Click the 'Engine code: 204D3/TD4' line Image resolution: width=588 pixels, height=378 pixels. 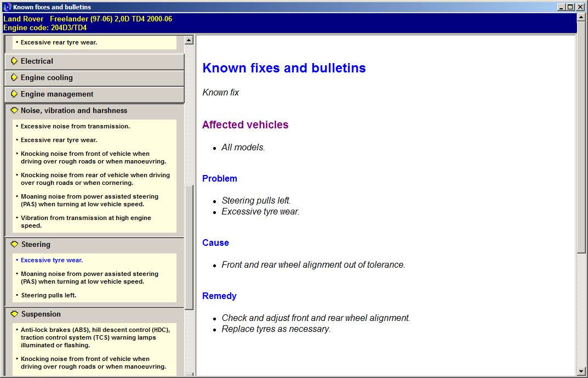tap(45, 28)
